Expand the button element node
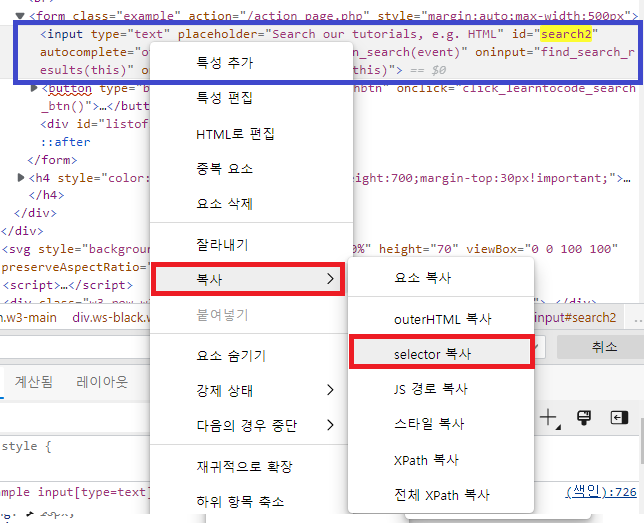 tap(34, 88)
